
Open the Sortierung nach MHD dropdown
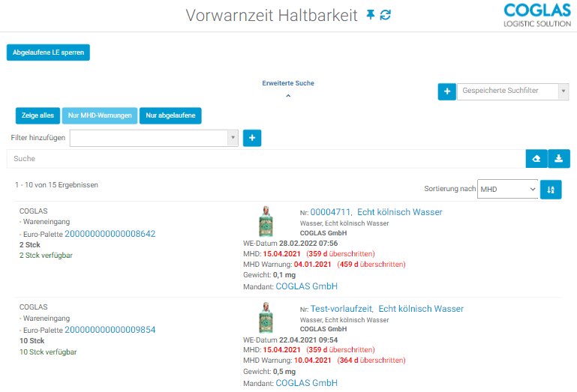tap(507, 189)
